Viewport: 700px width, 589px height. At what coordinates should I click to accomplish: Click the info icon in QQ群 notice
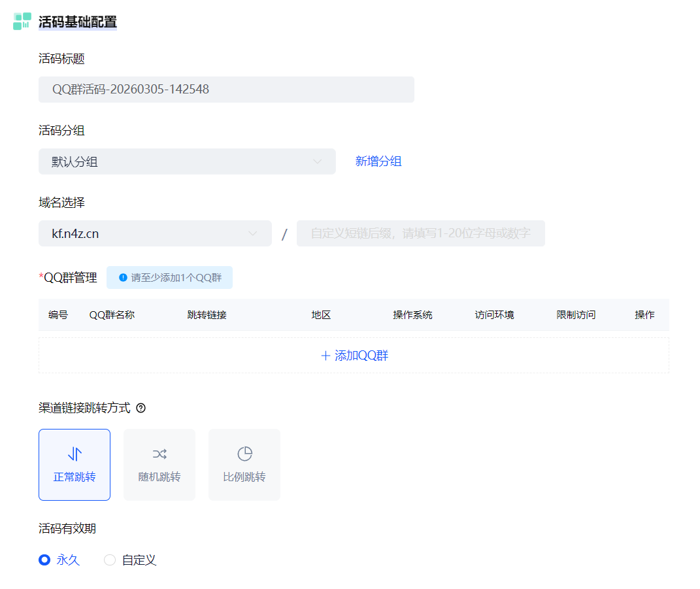tap(123, 277)
